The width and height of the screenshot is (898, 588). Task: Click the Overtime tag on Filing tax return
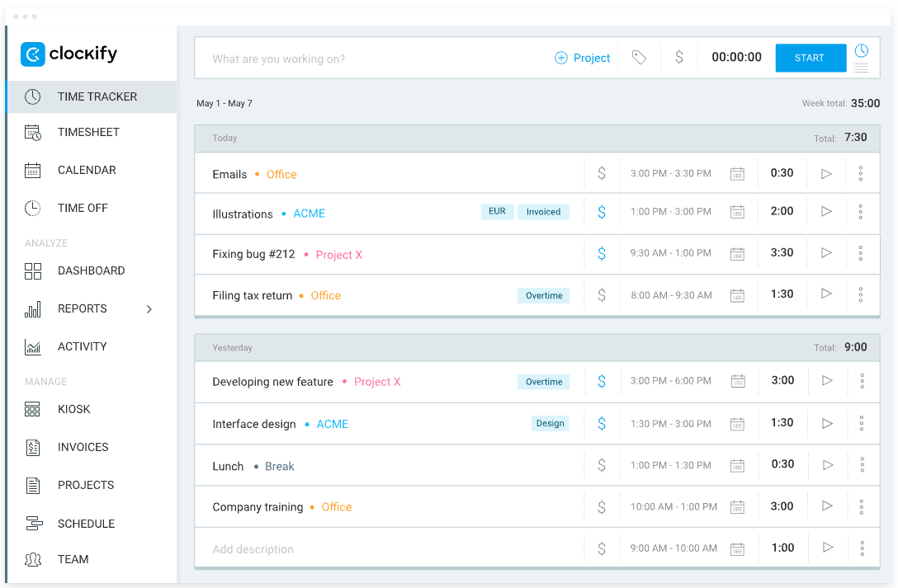(543, 294)
